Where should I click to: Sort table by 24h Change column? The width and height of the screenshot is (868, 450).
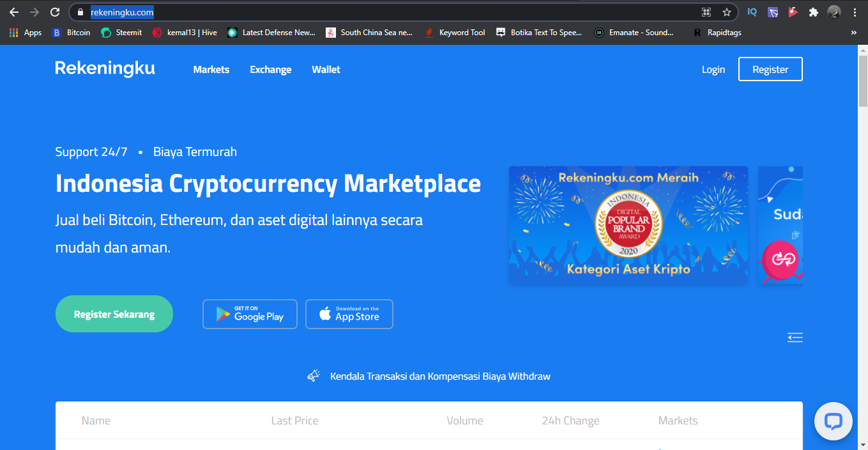coord(570,421)
